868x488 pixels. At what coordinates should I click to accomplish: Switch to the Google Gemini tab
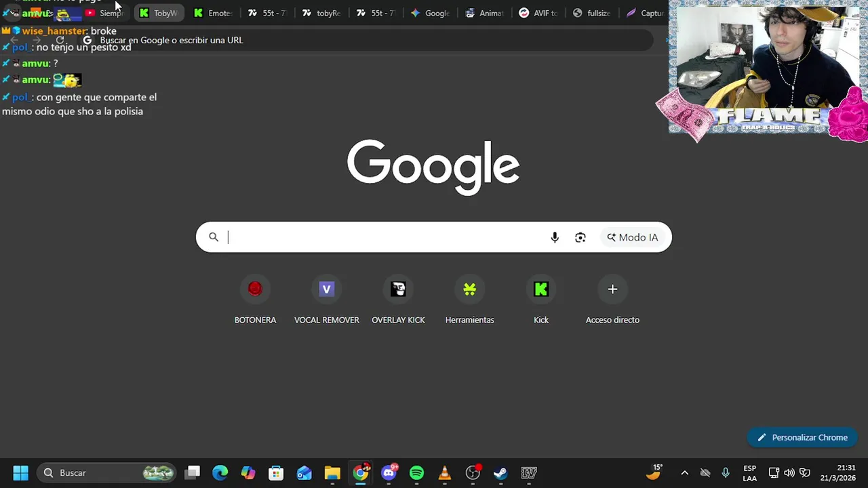(431, 13)
